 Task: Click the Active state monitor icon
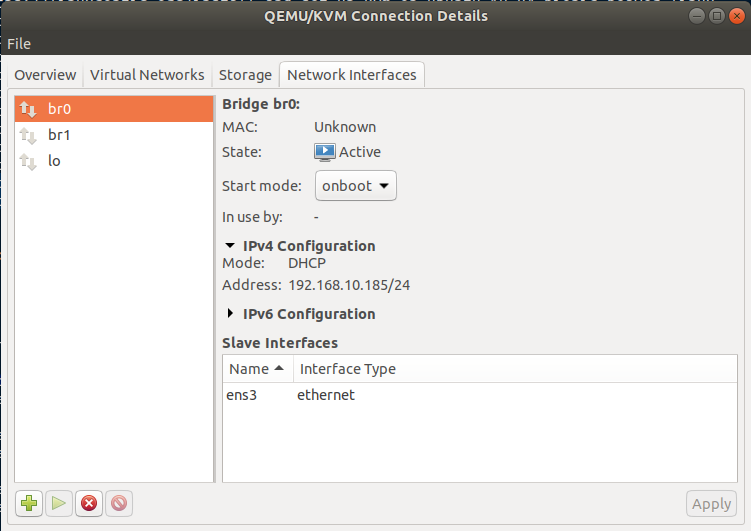325,152
